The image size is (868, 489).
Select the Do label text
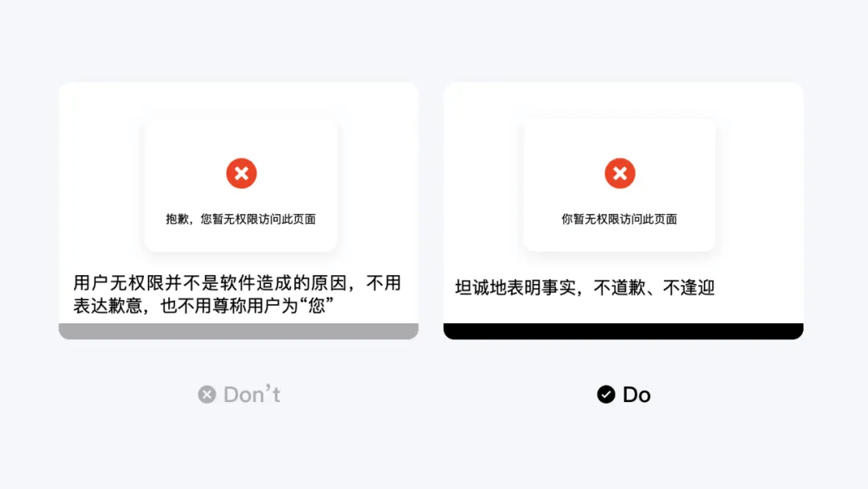click(x=637, y=395)
